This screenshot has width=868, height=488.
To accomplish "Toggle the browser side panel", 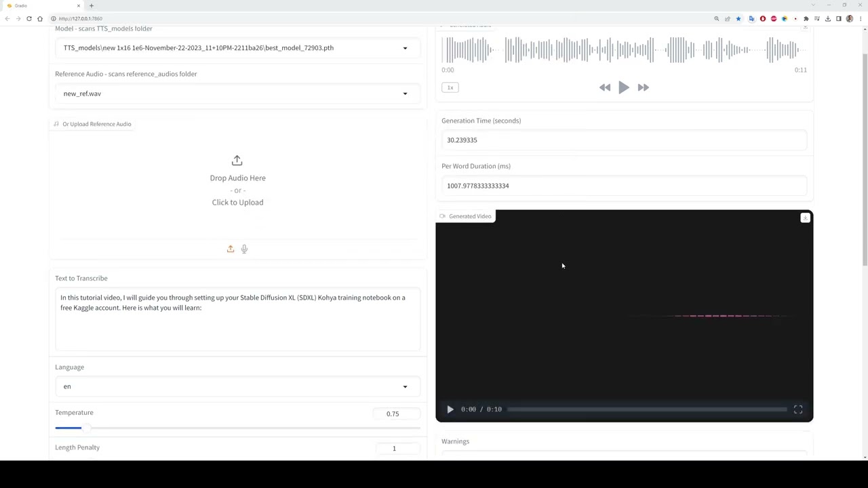I will tap(839, 19).
